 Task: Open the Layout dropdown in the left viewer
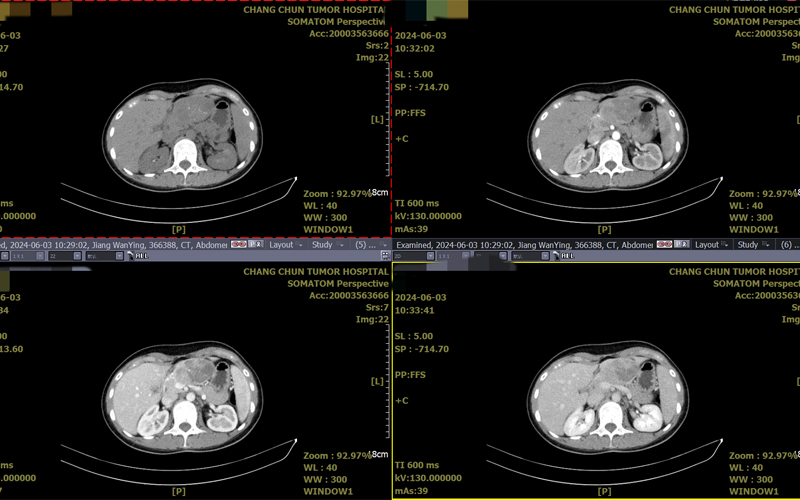[x=284, y=244]
